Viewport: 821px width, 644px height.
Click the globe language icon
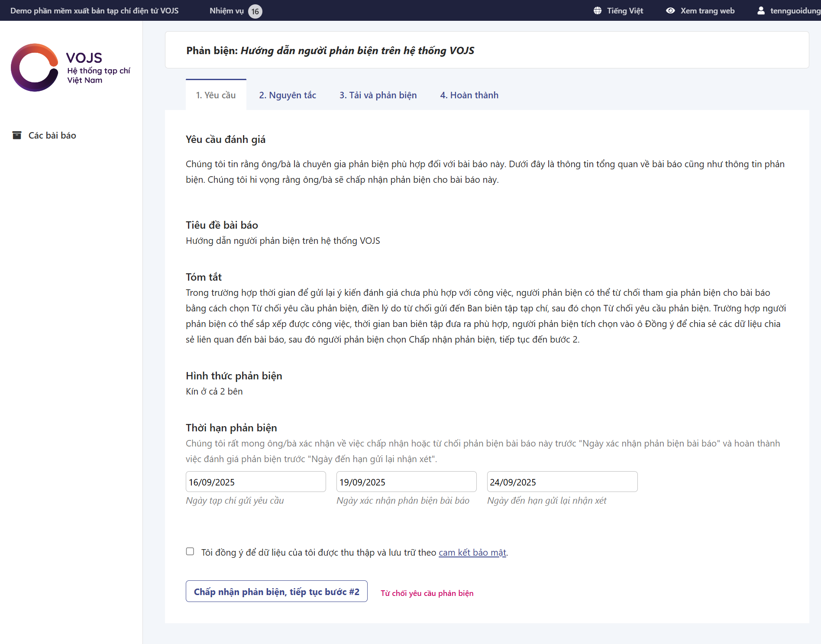point(598,11)
